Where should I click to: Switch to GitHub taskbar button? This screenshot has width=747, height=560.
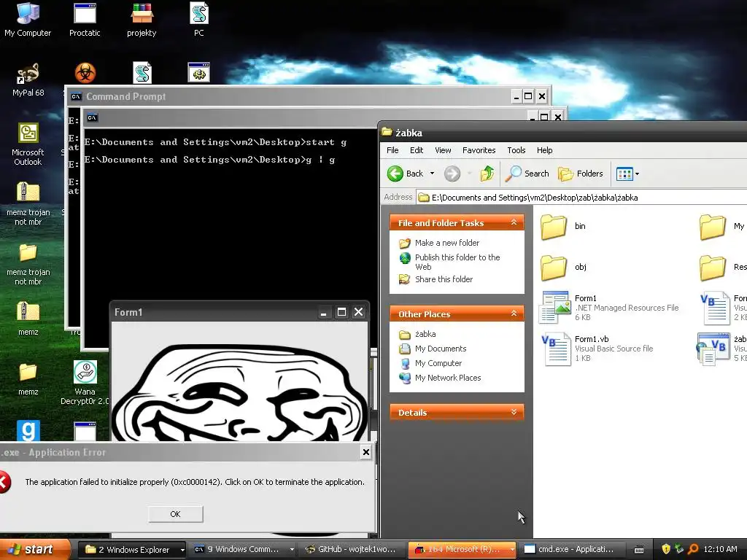pos(352,550)
